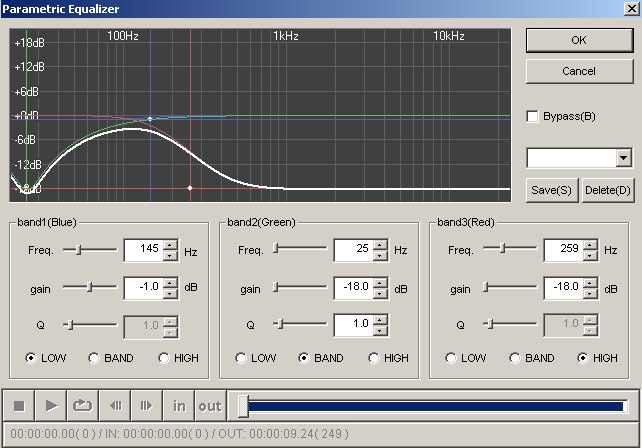
Task: Remove preset with Delete(D) button
Action: point(608,190)
